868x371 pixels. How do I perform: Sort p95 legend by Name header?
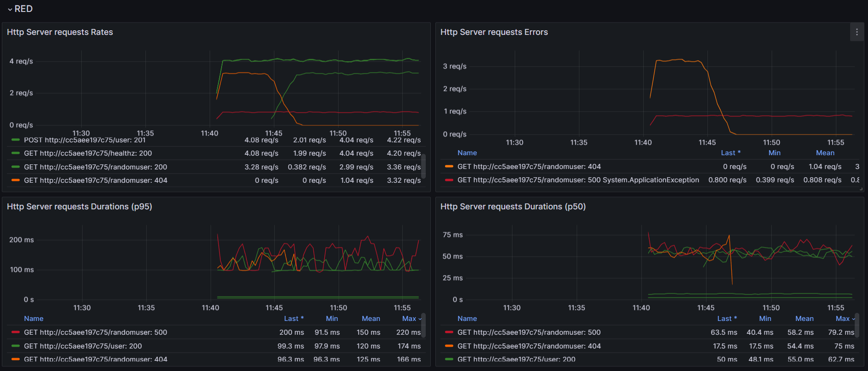[x=33, y=319]
